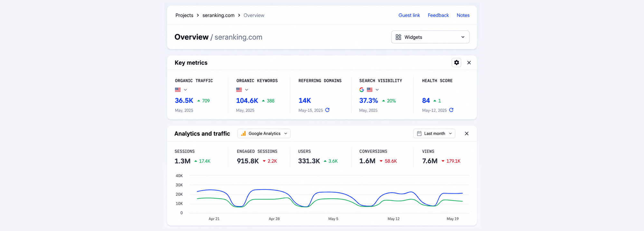
Task: Refresh Referring Domains data
Action: point(327,110)
